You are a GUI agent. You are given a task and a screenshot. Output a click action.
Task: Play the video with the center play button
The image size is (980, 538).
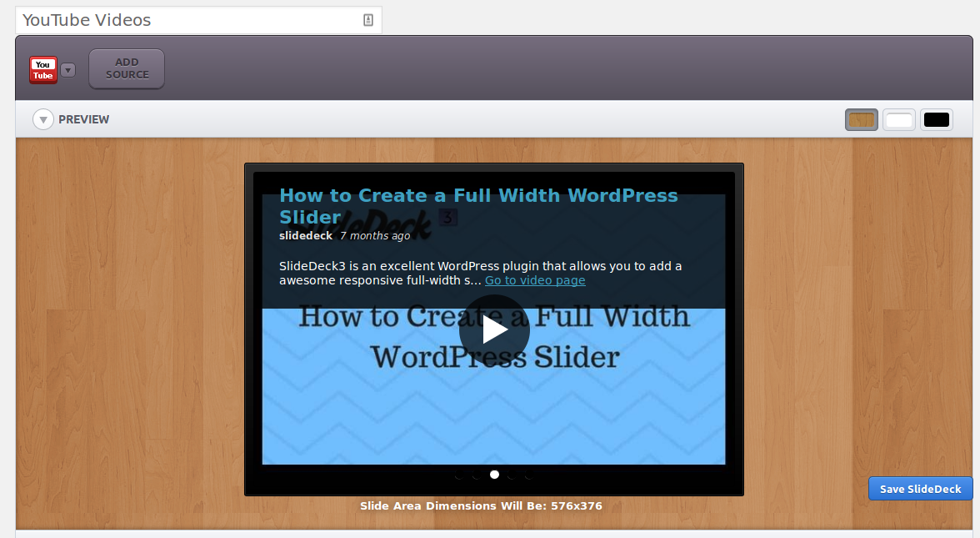click(494, 329)
